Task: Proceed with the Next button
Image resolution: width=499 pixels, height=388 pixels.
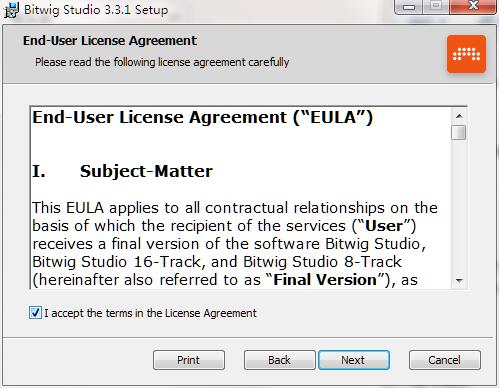Action: pos(354,360)
